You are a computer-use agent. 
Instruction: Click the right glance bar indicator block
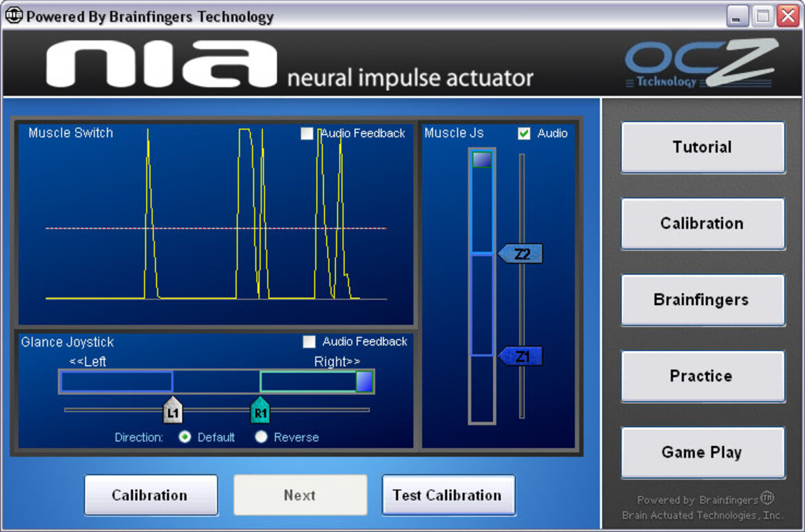point(364,382)
